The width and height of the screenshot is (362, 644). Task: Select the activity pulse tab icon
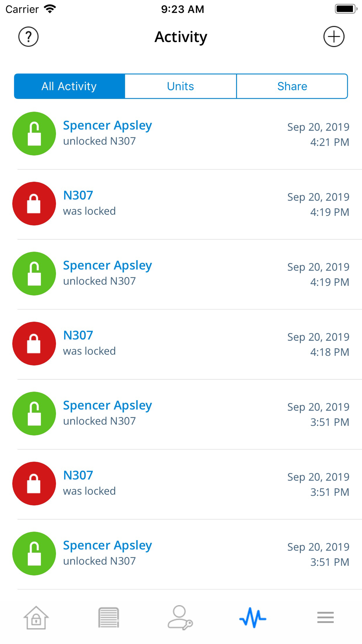[x=253, y=618]
